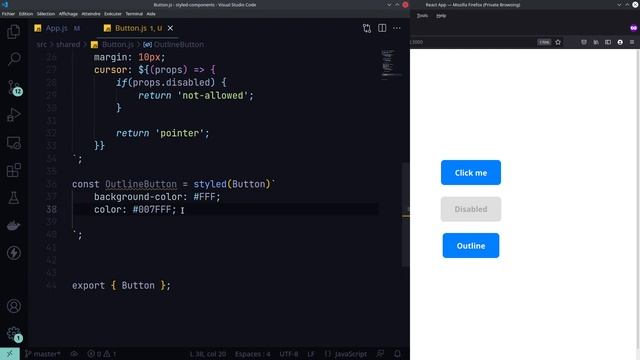Viewport: 640px width, 360px height.
Task: Click the master branch in status bar
Action: [42, 354]
